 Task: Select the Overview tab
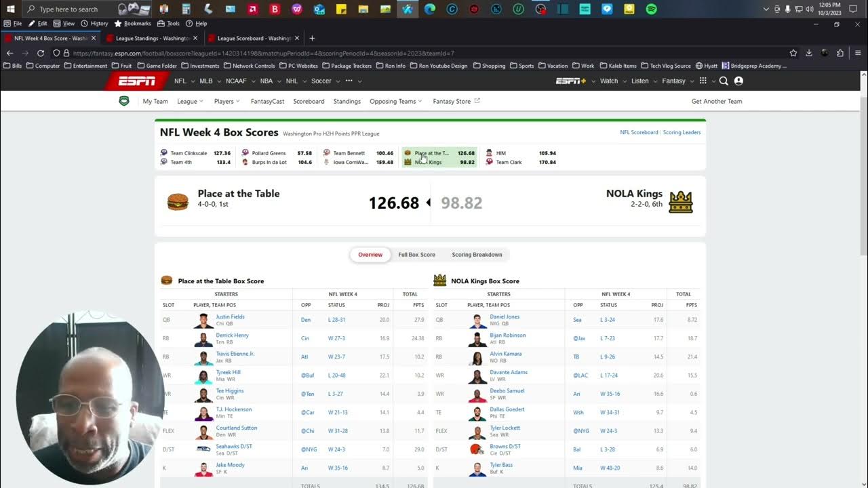(370, 255)
